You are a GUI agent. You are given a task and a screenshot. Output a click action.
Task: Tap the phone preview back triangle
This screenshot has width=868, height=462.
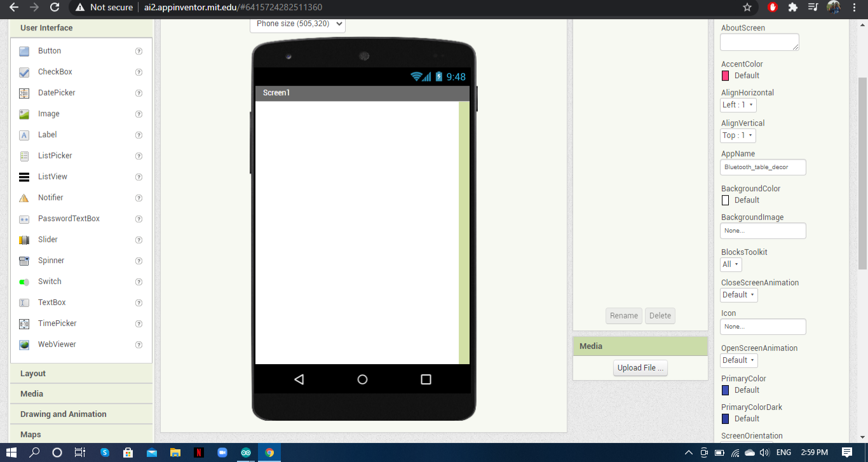[x=299, y=379]
